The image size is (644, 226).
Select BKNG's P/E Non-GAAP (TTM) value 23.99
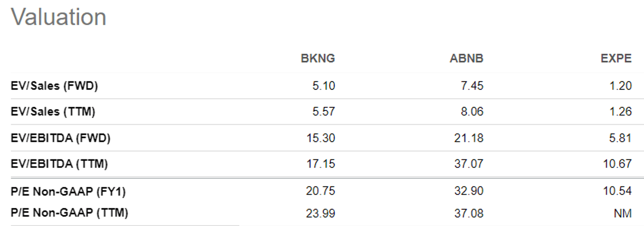coord(320,213)
